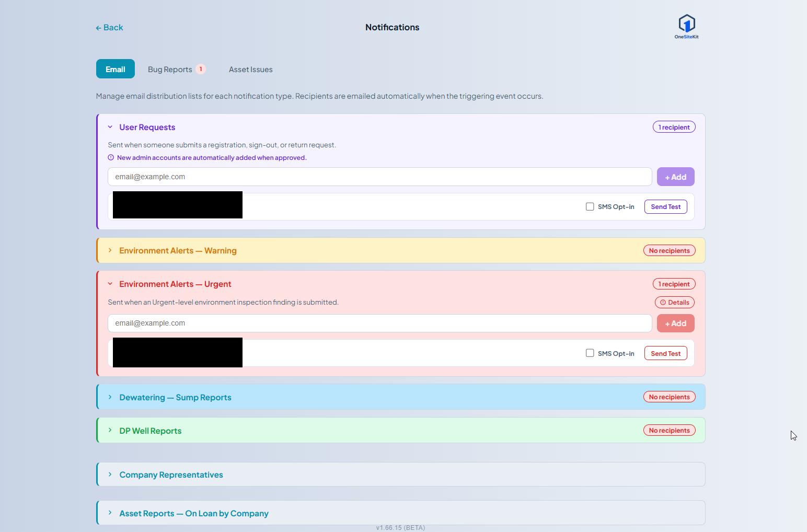
Task: Click Environment Alerts — Urgent title
Action: click(x=175, y=284)
